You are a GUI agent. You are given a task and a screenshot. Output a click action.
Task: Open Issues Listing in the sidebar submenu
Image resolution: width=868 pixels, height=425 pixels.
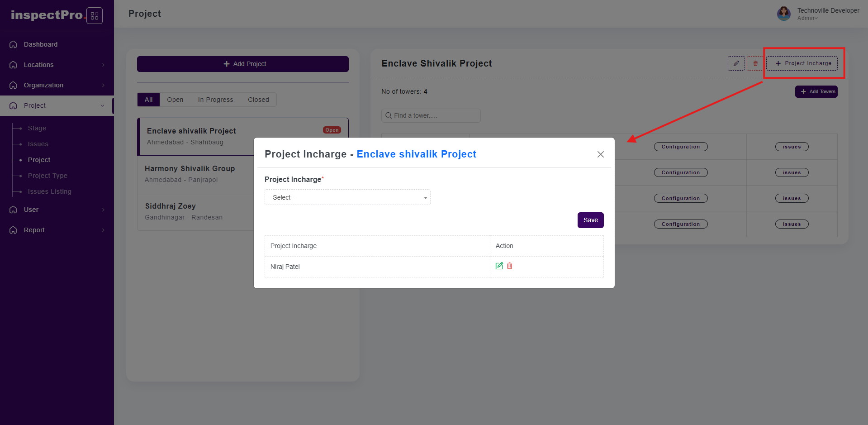click(50, 191)
